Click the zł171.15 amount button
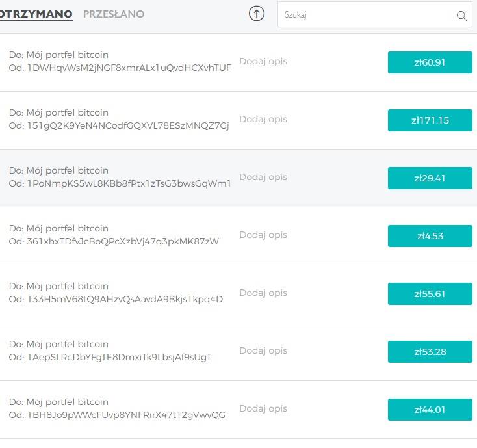The image size is (477, 448). coord(430,120)
